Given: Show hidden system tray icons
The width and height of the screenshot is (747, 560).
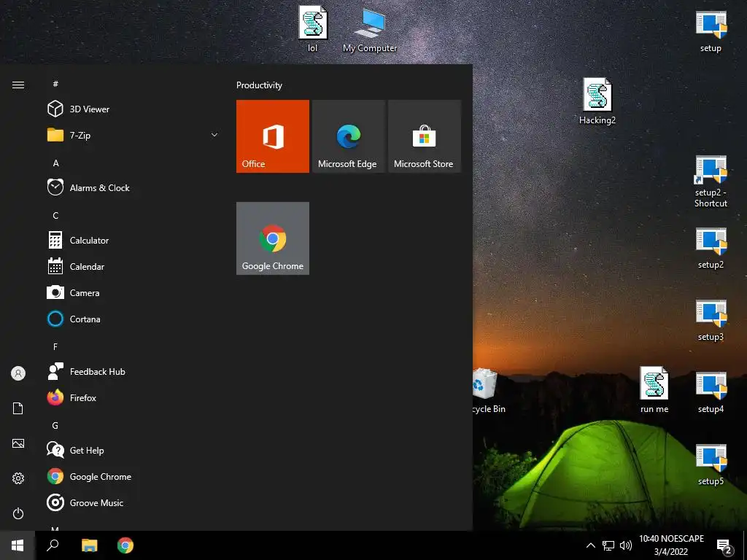Looking at the screenshot, I should pos(590,545).
